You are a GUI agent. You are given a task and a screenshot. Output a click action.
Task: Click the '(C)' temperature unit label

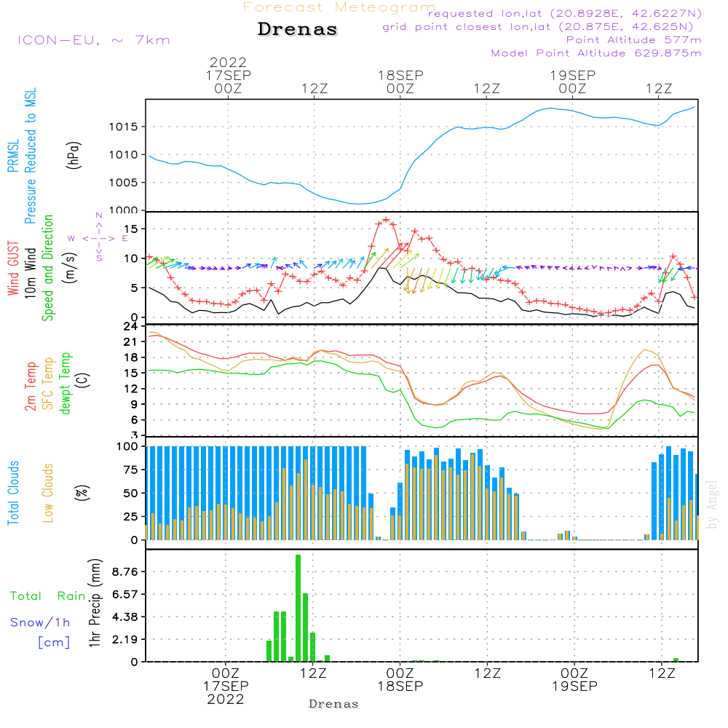coord(83,381)
